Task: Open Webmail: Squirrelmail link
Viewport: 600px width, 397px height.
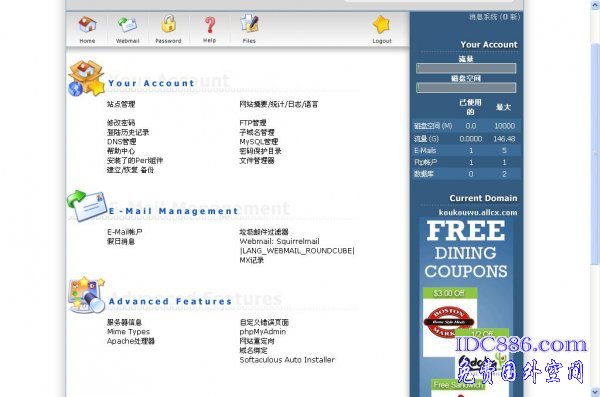Action: (279, 241)
